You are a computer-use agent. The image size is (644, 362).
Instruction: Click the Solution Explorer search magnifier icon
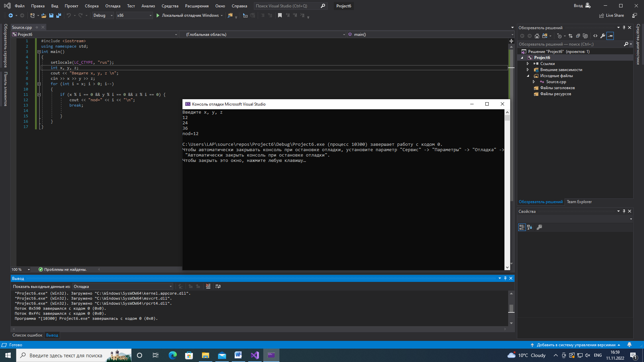click(626, 44)
